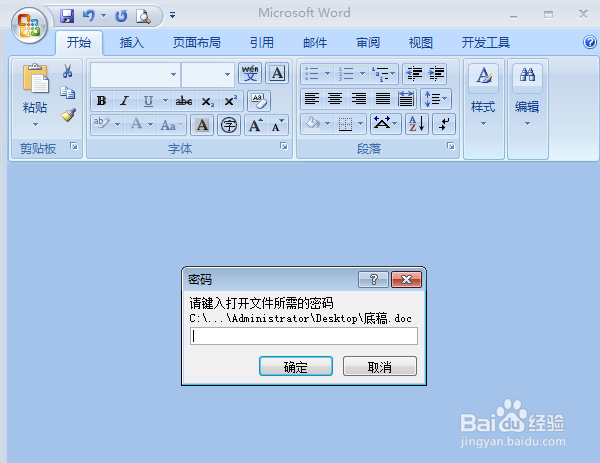Toggle Justify alignment

tap(382, 99)
